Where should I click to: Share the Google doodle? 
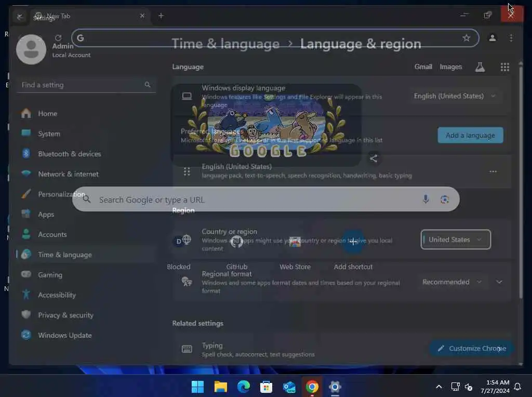[x=374, y=158]
